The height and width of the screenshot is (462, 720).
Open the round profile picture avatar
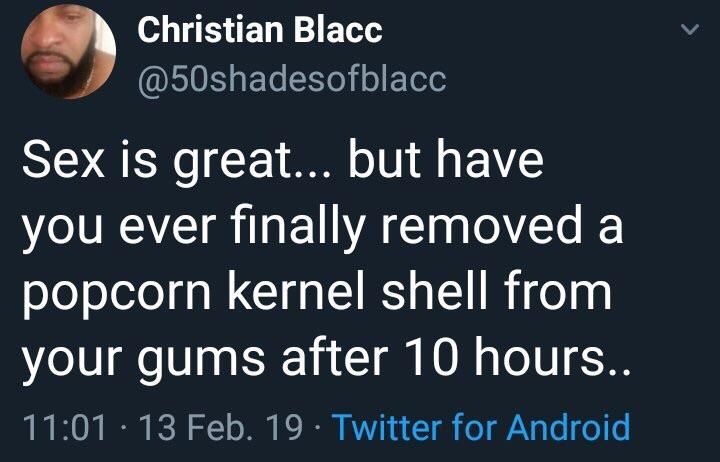click(x=68, y=51)
